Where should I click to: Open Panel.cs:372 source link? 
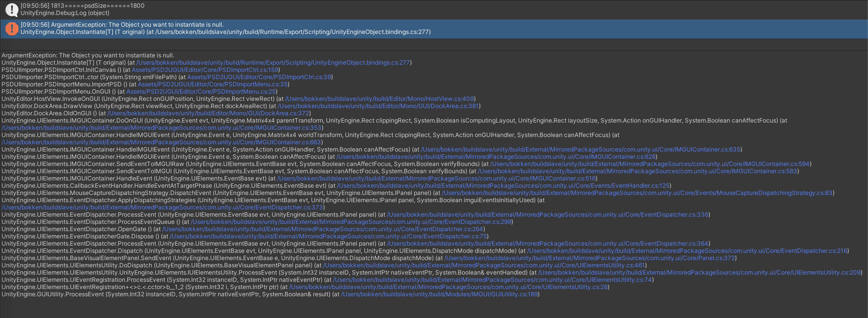click(589, 258)
